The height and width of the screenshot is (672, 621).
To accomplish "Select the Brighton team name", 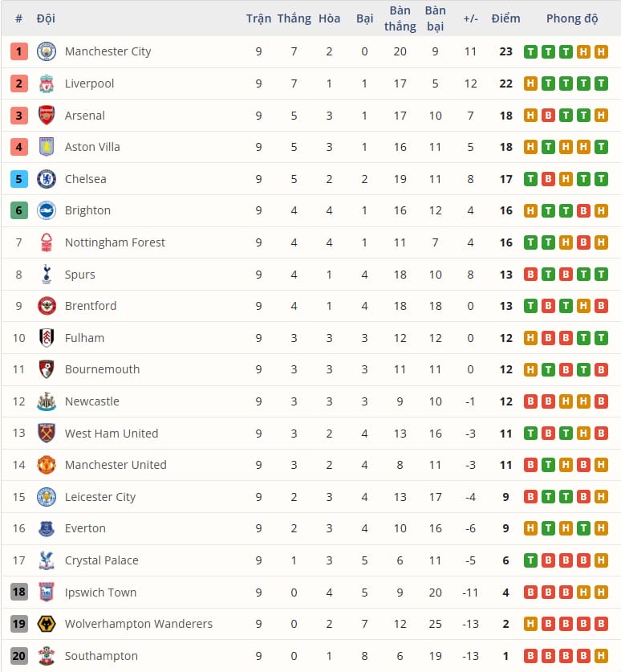I will click(x=87, y=210).
